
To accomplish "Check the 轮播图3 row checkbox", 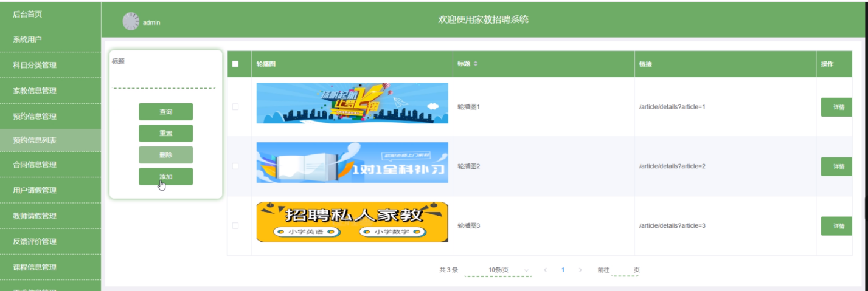I will pyautogui.click(x=235, y=225).
